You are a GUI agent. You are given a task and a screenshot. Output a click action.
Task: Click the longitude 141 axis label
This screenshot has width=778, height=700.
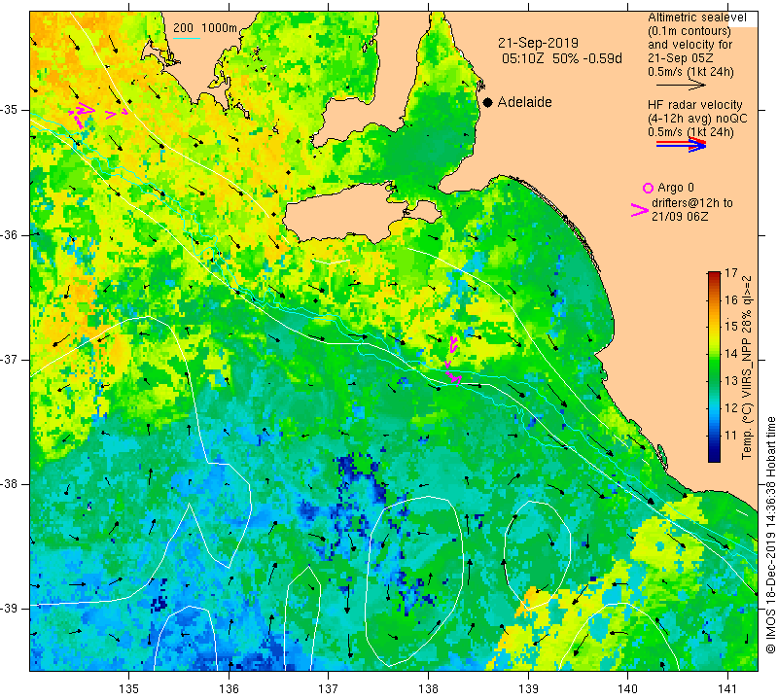tap(727, 688)
